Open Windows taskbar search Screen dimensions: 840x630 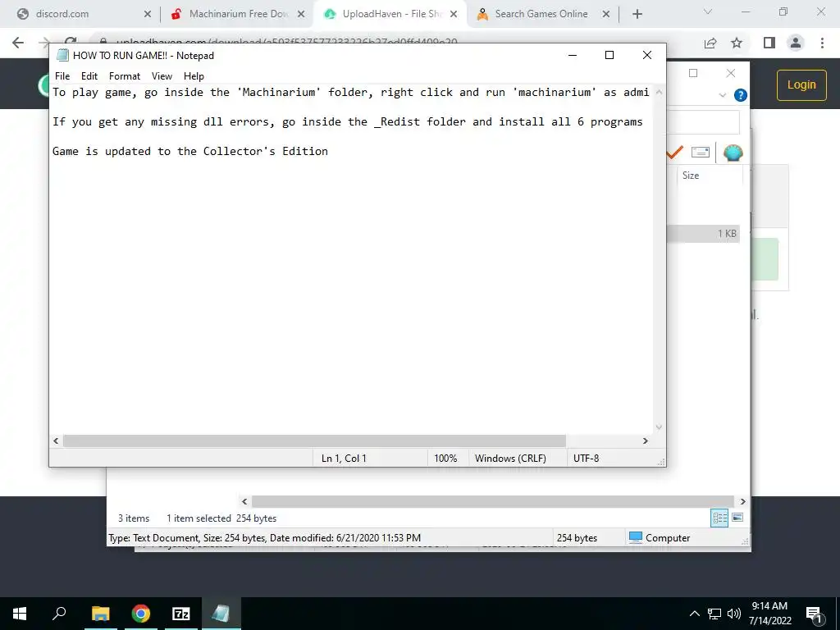[59, 614]
